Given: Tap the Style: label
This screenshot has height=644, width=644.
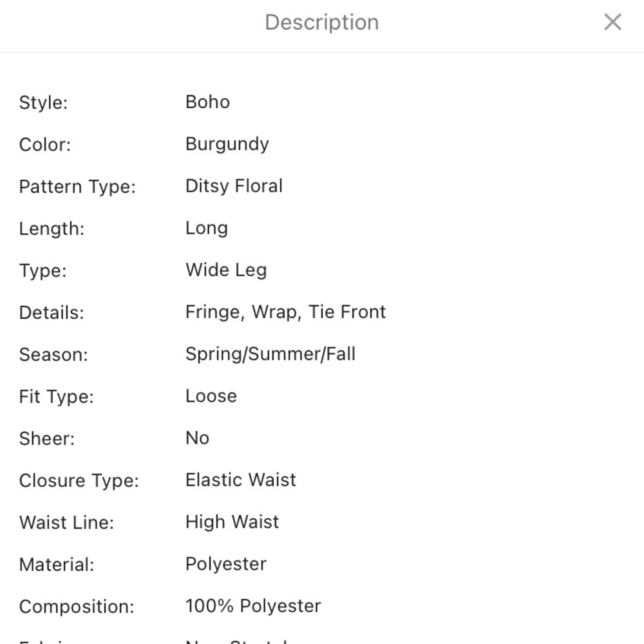Looking at the screenshot, I should (43, 102).
